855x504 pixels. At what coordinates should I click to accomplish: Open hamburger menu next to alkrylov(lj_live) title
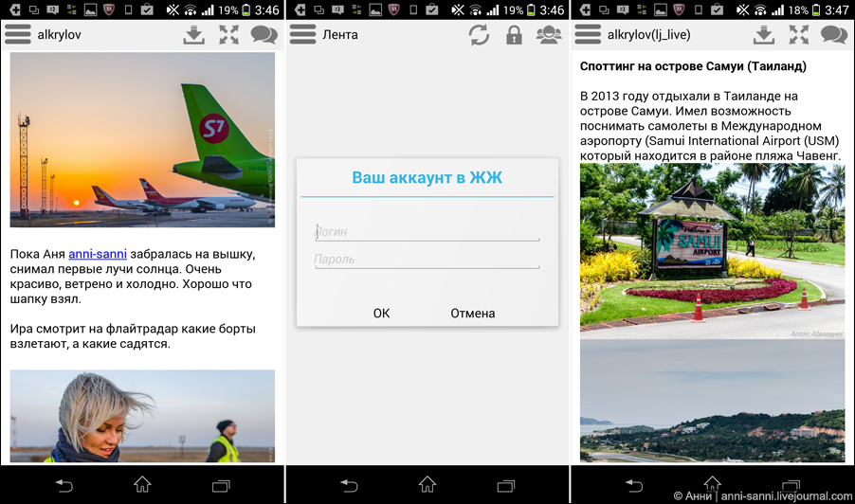point(588,35)
